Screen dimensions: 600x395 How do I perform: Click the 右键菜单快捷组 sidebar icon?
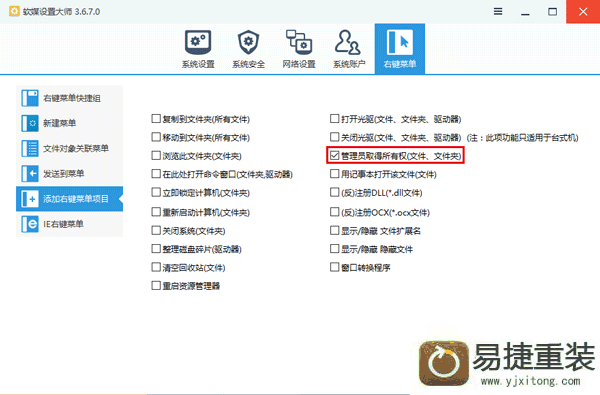(30, 98)
